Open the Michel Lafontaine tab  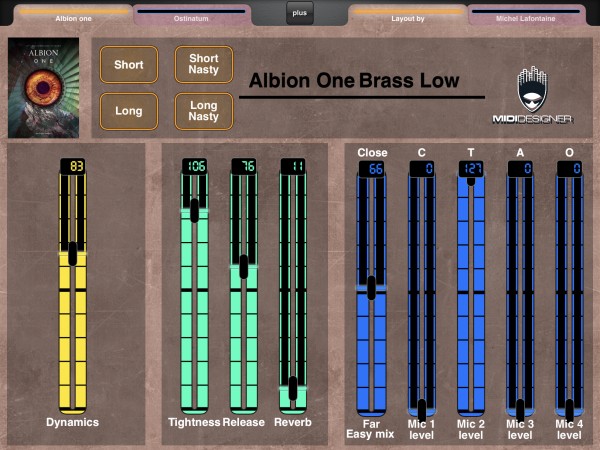coord(526,16)
